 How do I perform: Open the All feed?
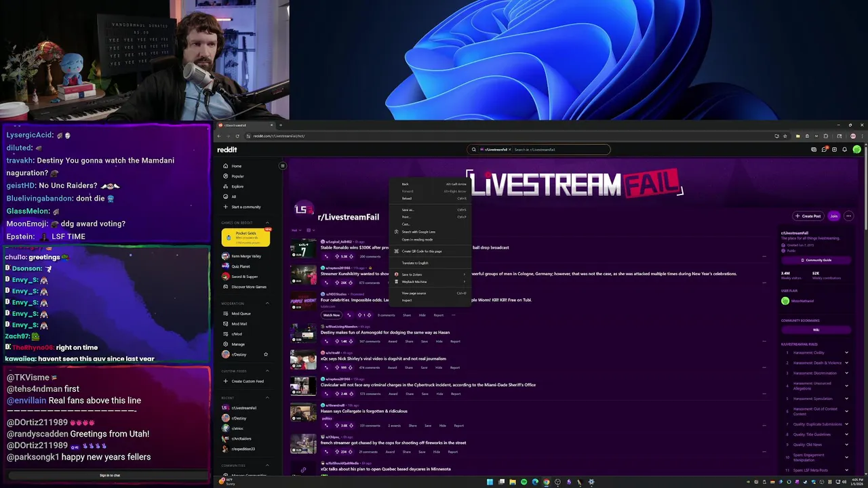244,197
